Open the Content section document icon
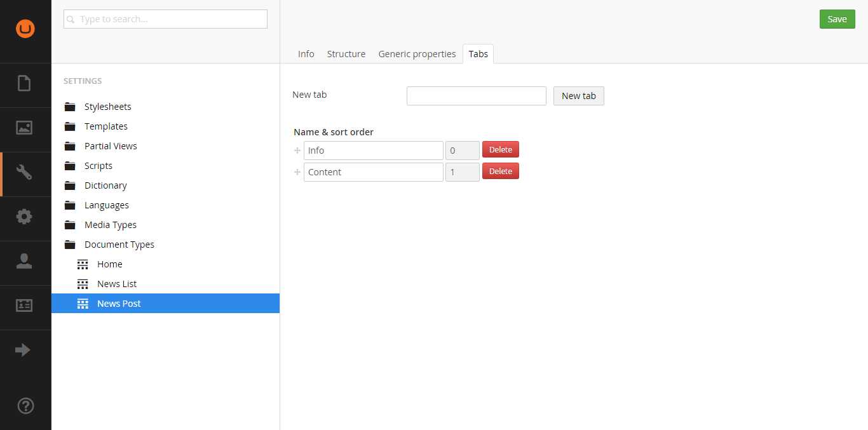Image resolution: width=868 pixels, height=430 pixels. point(24,83)
